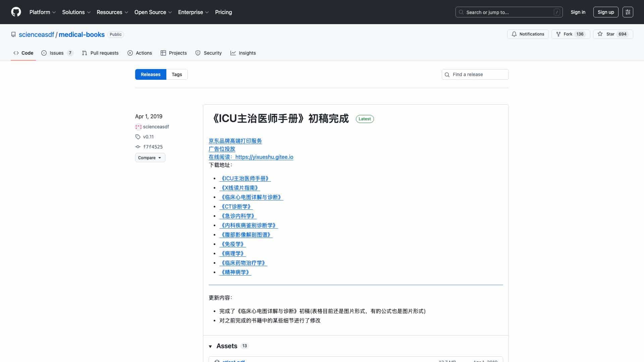644x362 pixels.
Task: Open the 广告位投放 link
Action: click(x=222, y=149)
